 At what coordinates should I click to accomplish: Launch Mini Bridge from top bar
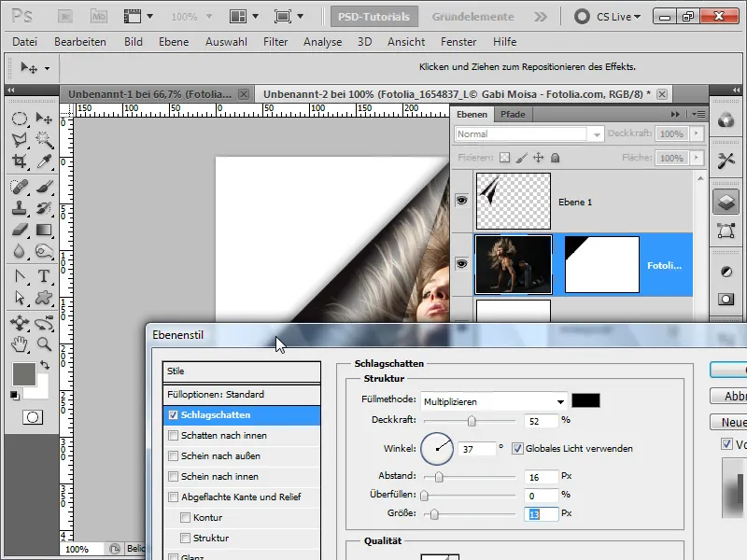tap(99, 17)
